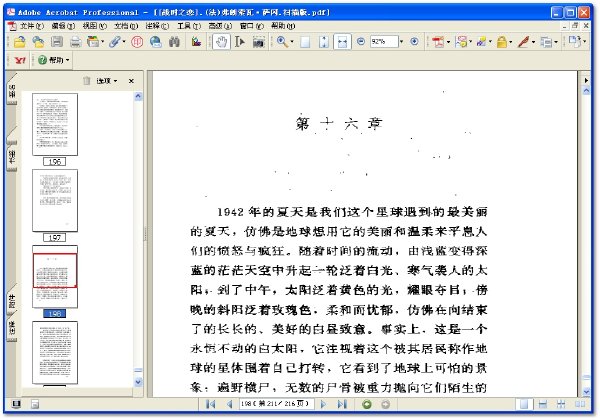600x420 pixels.
Task: Open the 编辑 (Edit) menu
Action: [x=63, y=26]
